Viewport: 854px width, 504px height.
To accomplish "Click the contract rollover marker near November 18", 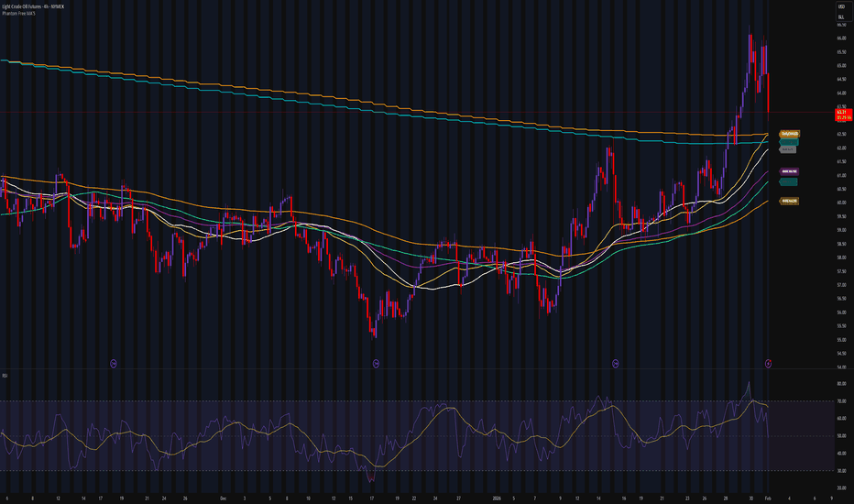I will coord(114,364).
